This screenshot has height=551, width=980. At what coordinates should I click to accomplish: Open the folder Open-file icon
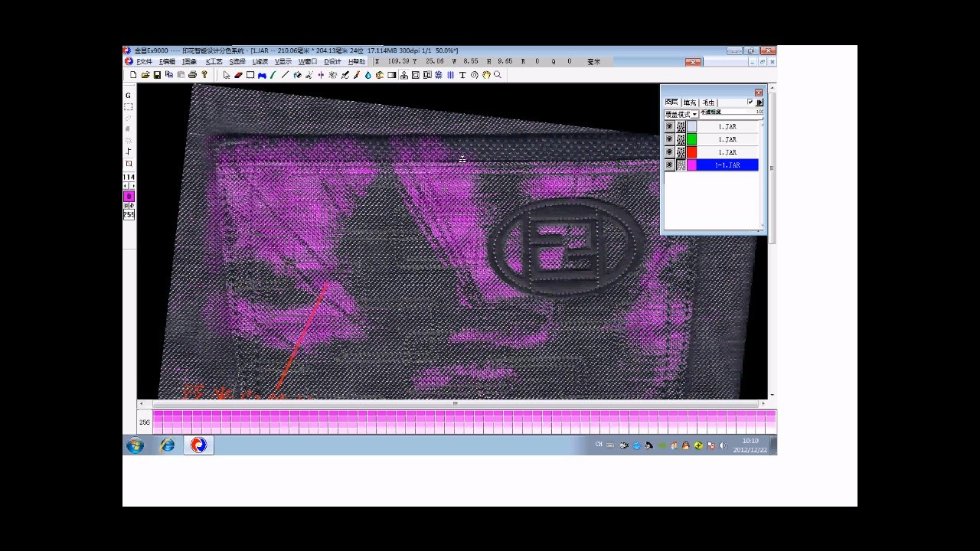pos(145,75)
